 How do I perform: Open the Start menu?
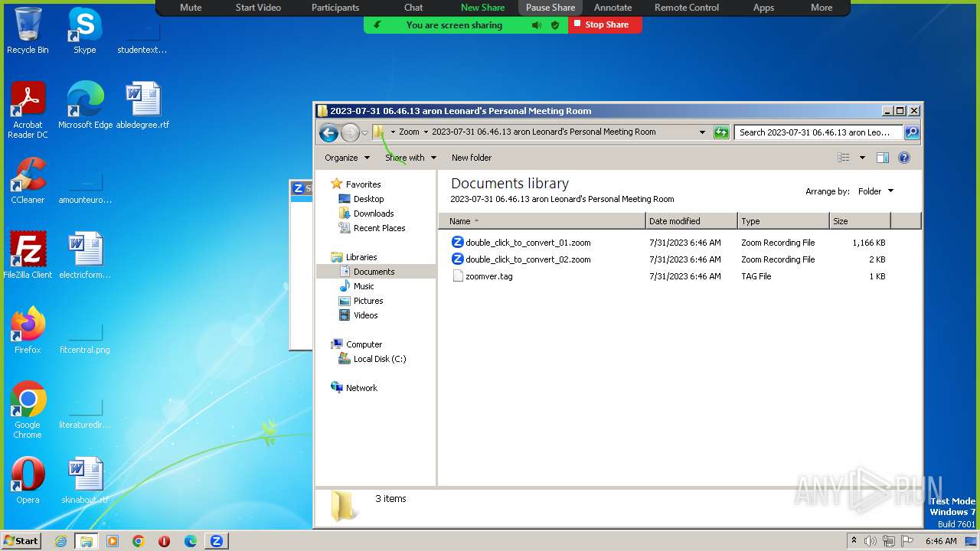(x=21, y=541)
